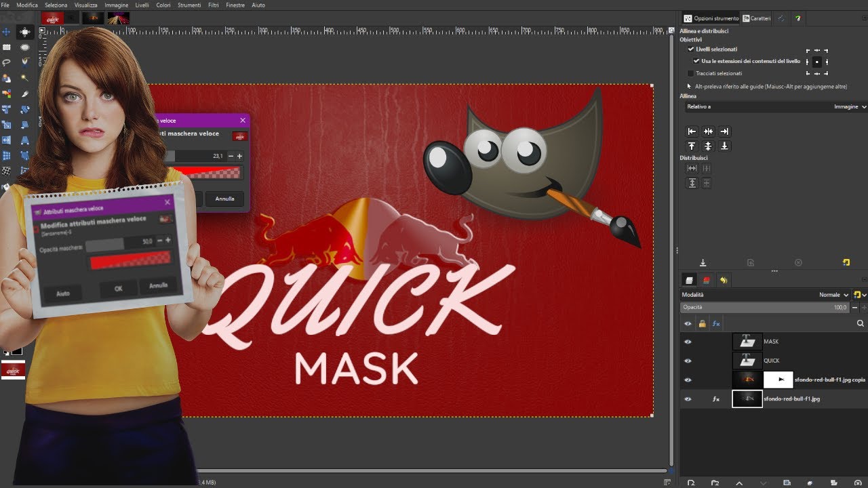The height and width of the screenshot is (488, 868).
Task: Click distribute vertically evenly button
Action: click(x=692, y=183)
